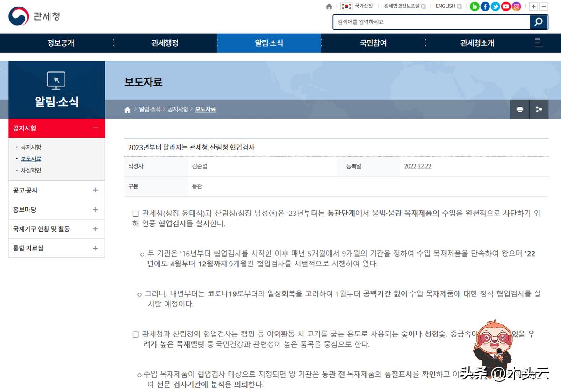Click the Twitter bird icon
The width and height of the screenshot is (561, 392).
point(495,7)
